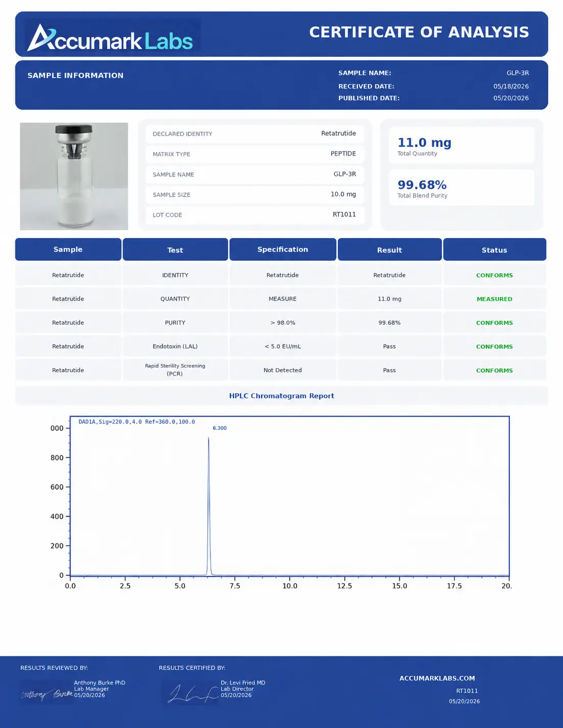Click the 'Lab Director' title text
This screenshot has width=563, height=728.
coord(237,689)
